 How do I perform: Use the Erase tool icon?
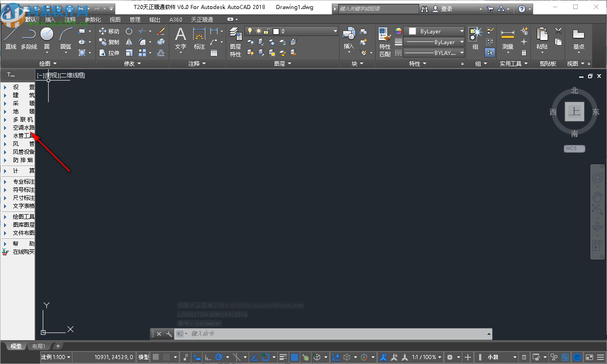(161, 31)
